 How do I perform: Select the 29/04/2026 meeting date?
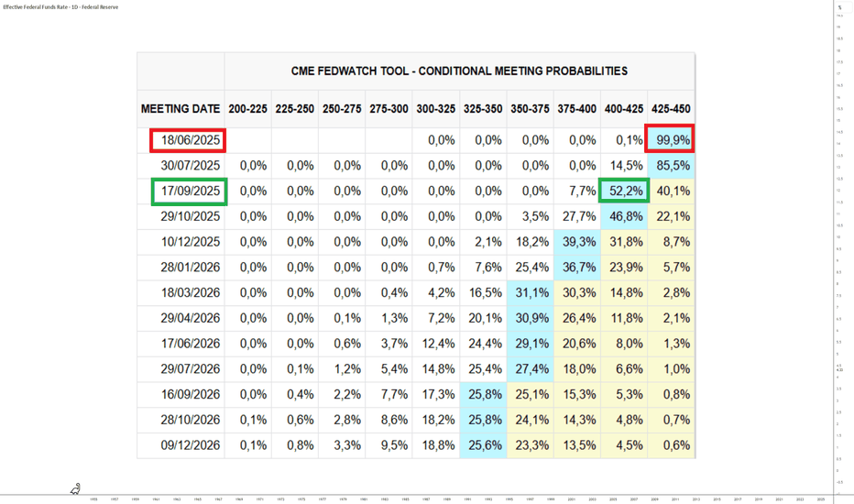pyautogui.click(x=190, y=318)
